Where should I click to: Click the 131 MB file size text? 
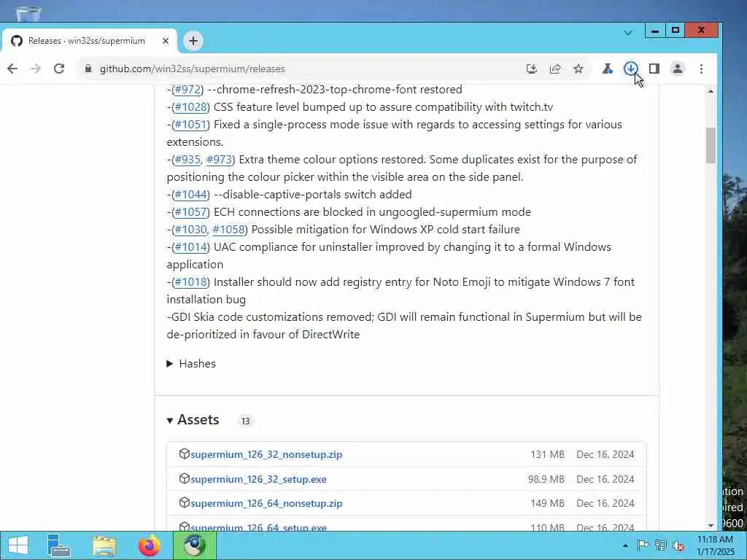(x=547, y=455)
